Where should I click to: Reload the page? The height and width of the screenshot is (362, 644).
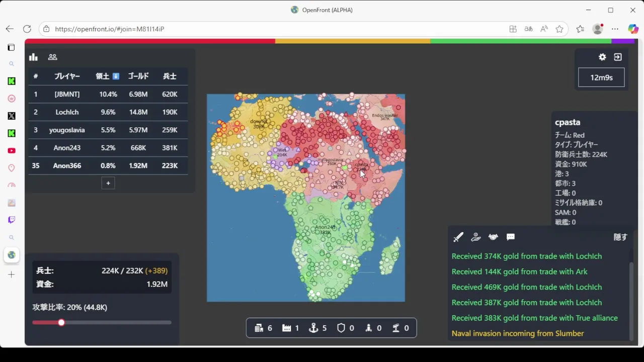(x=27, y=29)
